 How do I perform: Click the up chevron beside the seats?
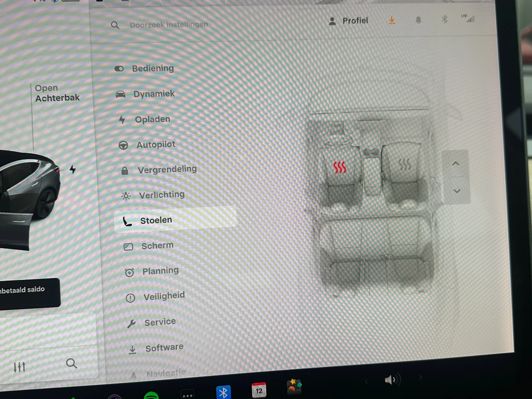(456, 164)
